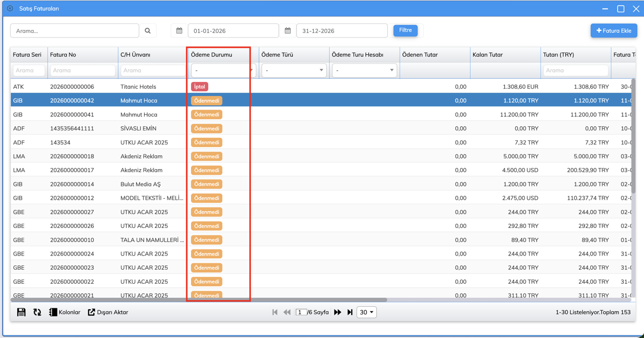Select the Titanic Hotels invoice row

pos(138,87)
